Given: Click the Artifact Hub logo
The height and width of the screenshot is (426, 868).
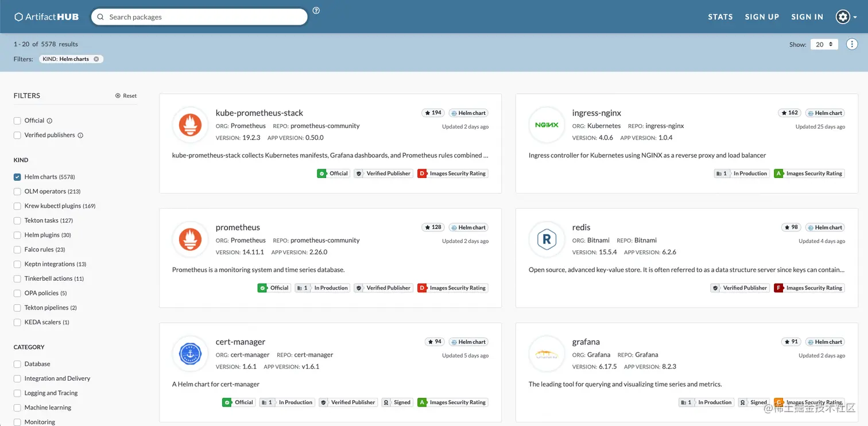Looking at the screenshot, I should [x=46, y=17].
